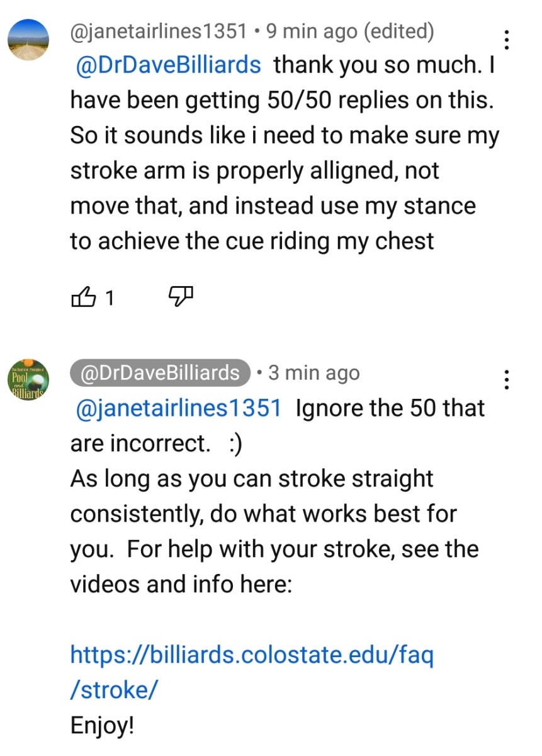Like janetairlines1351's comment with thumbs up
This screenshot has height=756, width=542.
point(84,297)
